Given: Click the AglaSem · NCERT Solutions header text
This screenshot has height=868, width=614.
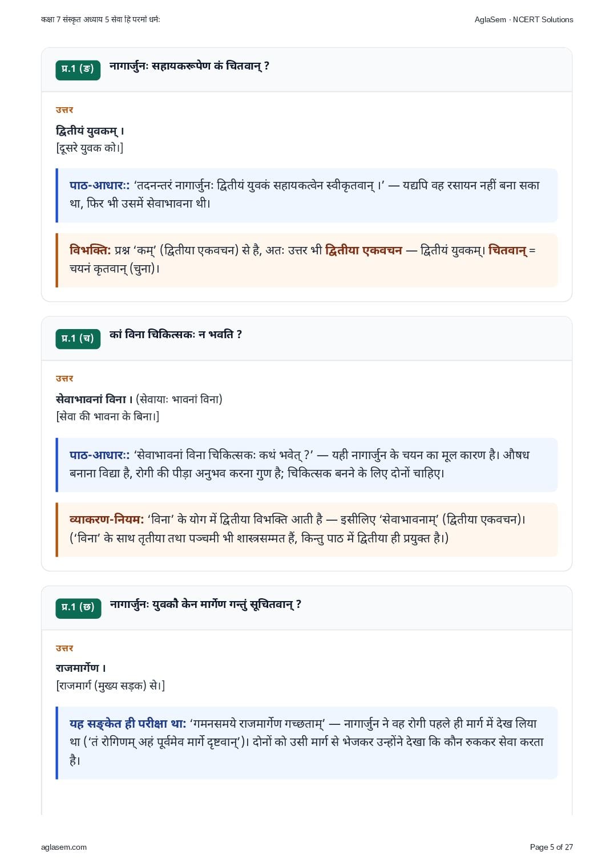Looking at the screenshot, I should click(x=524, y=19).
